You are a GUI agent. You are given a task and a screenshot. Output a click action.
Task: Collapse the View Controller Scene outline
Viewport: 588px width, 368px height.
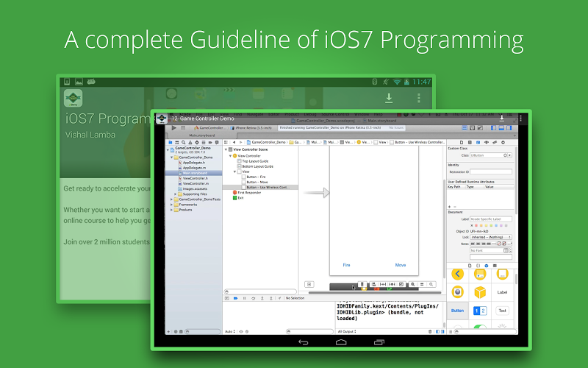tap(226, 149)
